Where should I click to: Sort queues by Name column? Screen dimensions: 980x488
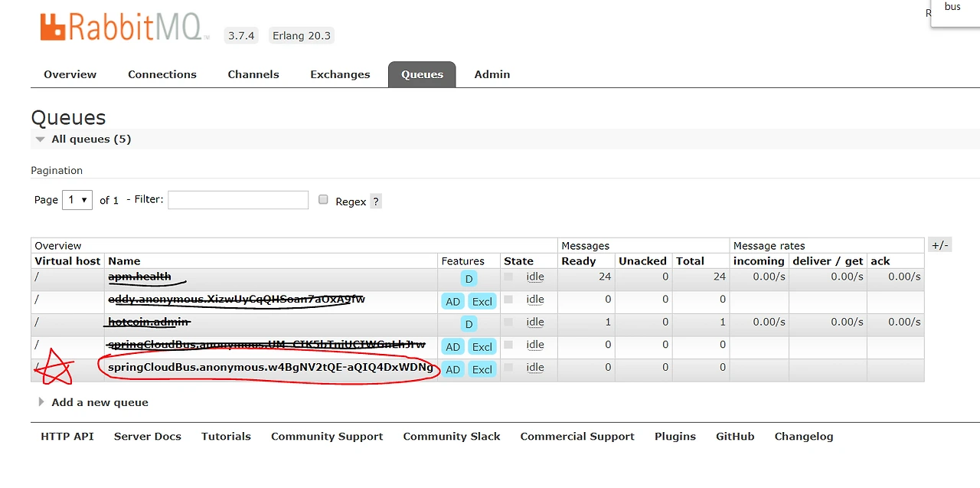tap(124, 261)
